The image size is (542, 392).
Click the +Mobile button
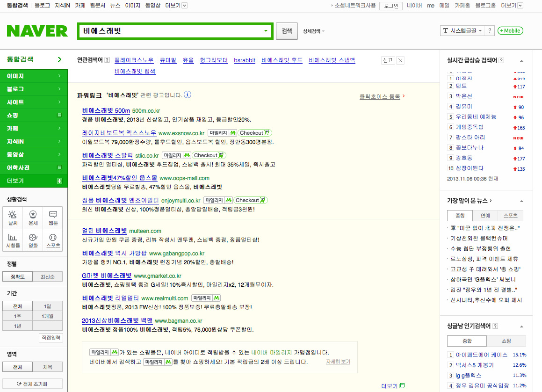510,30
